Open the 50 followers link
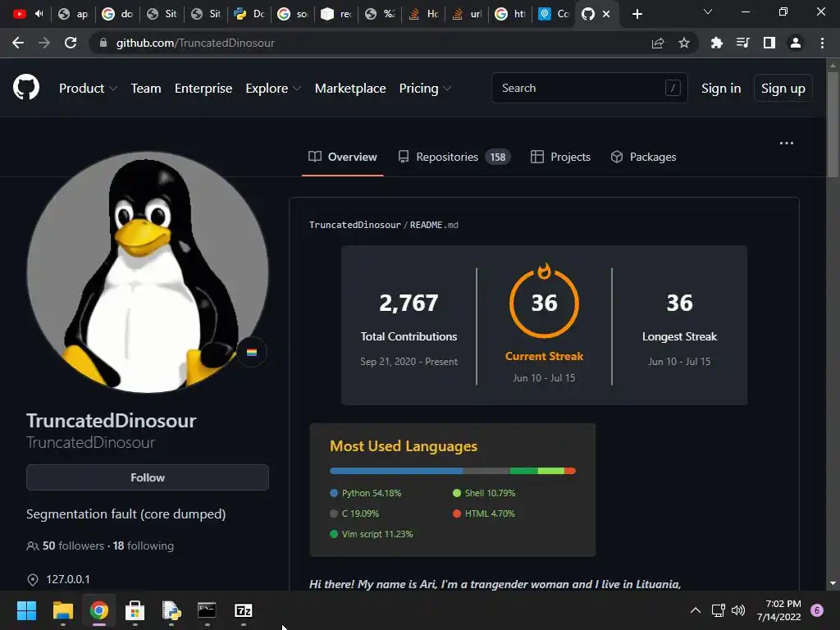This screenshot has width=840, height=630. [x=73, y=546]
